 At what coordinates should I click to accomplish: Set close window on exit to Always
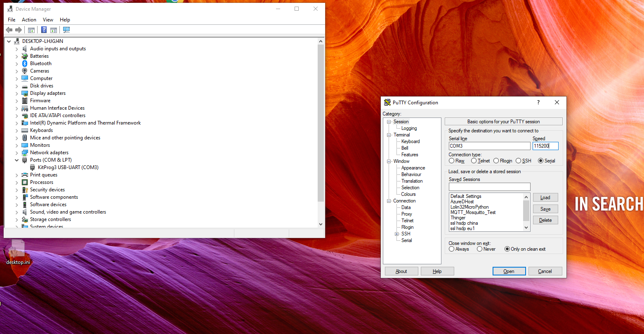pyautogui.click(x=452, y=249)
